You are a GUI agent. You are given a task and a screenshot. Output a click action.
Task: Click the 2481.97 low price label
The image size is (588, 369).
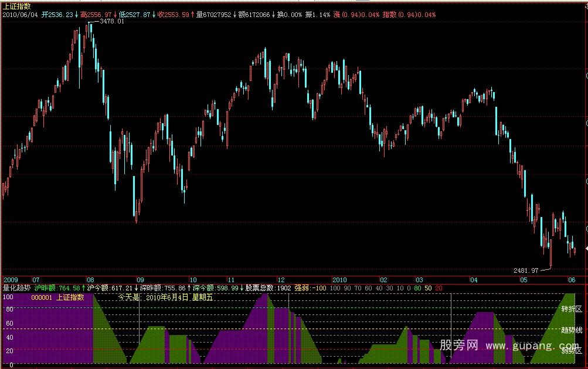(525, 270)
